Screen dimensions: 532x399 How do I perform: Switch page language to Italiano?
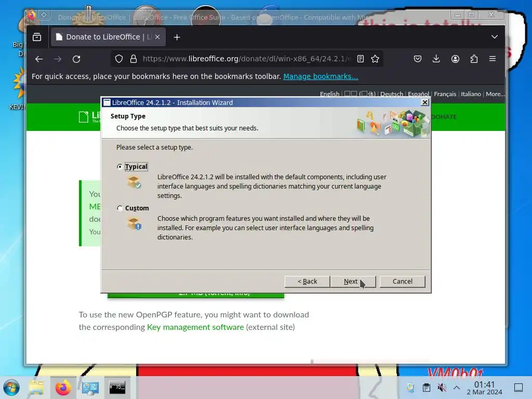coord(471,94)
